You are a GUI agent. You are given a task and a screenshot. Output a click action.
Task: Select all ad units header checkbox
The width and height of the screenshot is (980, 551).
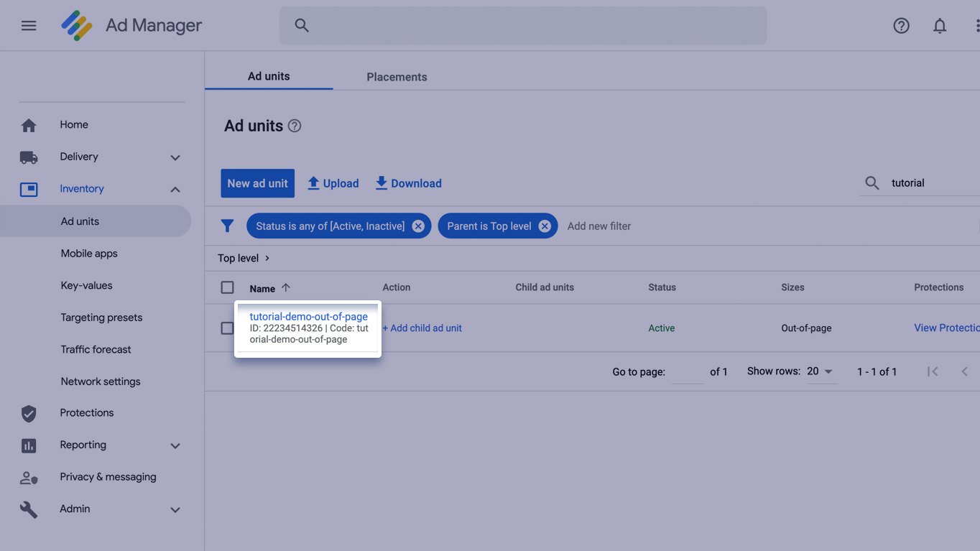pyautogui.click(x=227, y=287)
